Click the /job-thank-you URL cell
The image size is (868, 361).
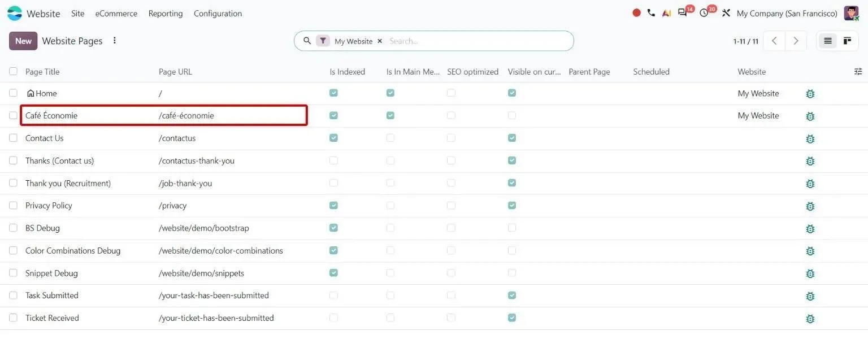pos(185,184)
